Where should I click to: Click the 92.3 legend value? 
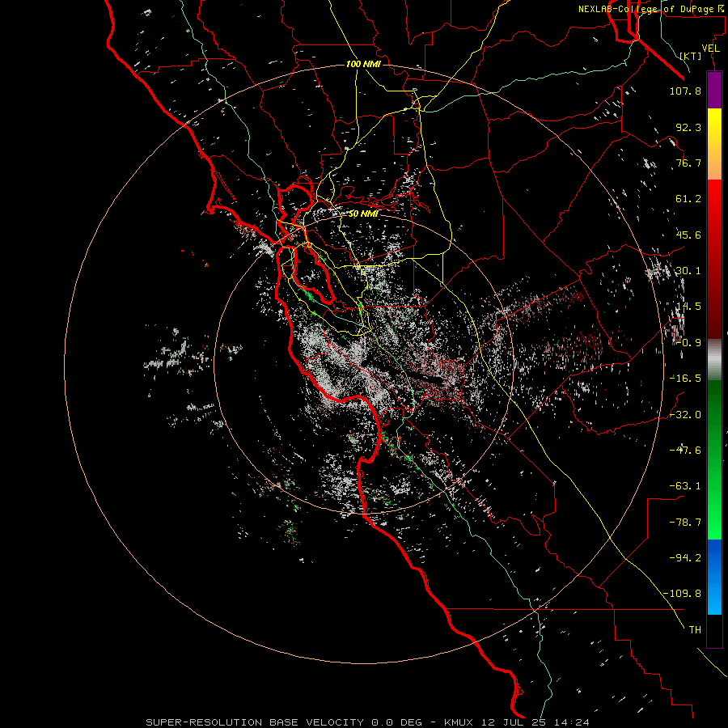pos(688,127)
